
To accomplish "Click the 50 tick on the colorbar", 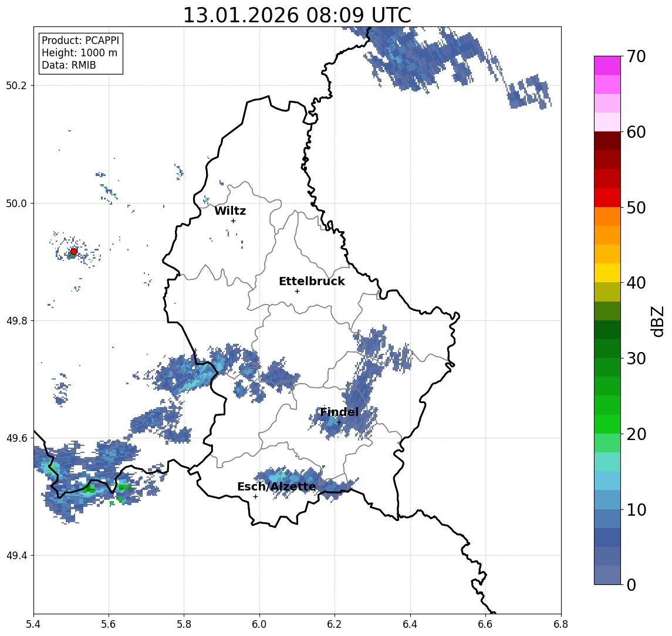I will (x=636, y=208).
